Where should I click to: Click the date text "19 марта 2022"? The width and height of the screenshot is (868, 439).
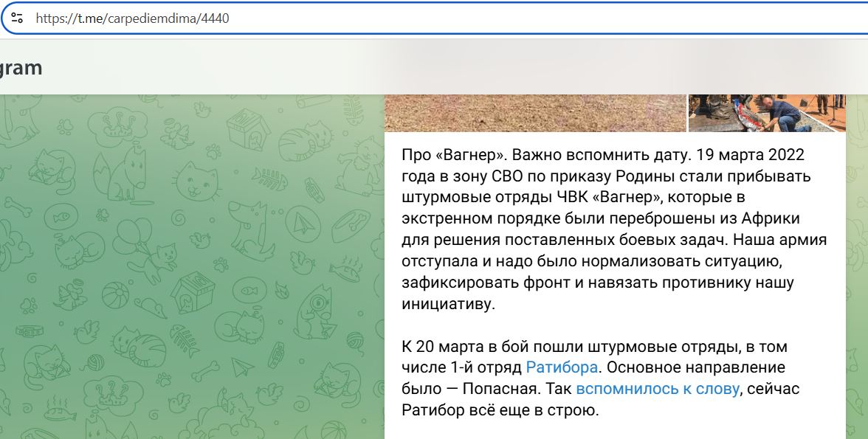tap(750, 154)
